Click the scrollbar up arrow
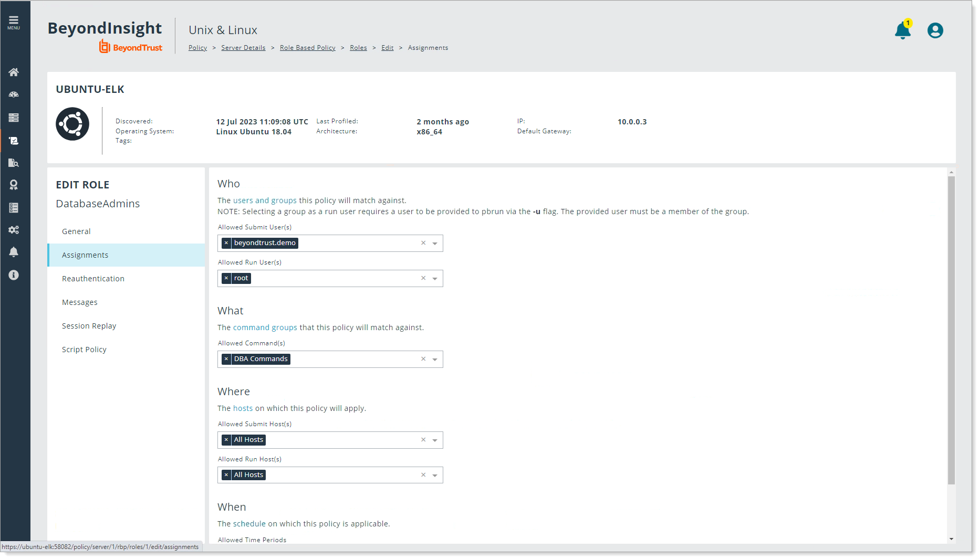Image resolution: width=980 pixels, height=560 pixels. 951,172
